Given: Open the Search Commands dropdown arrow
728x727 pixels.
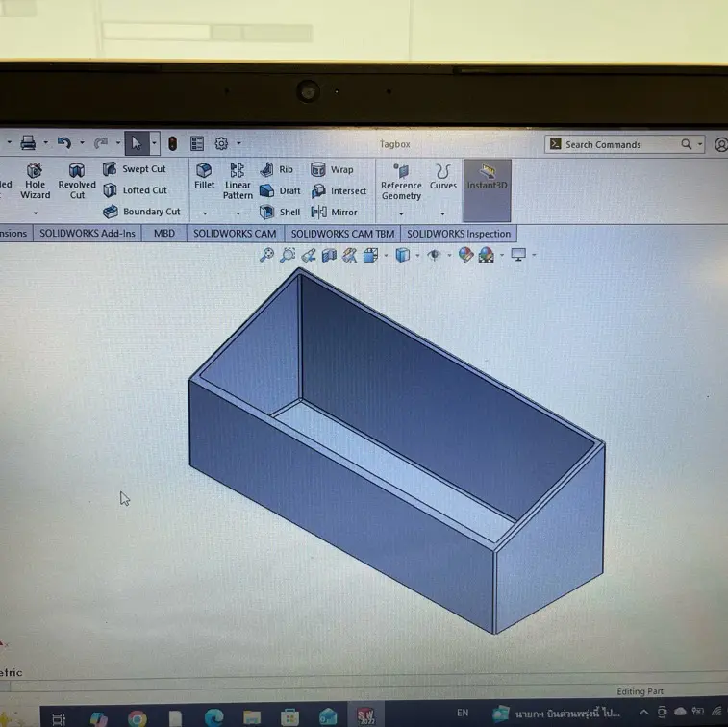Looking at the screenshot, I should click(x=700, y=144).
